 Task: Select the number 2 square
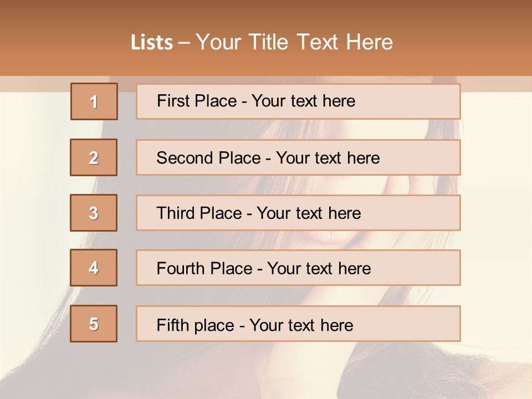tap(94, 157)
